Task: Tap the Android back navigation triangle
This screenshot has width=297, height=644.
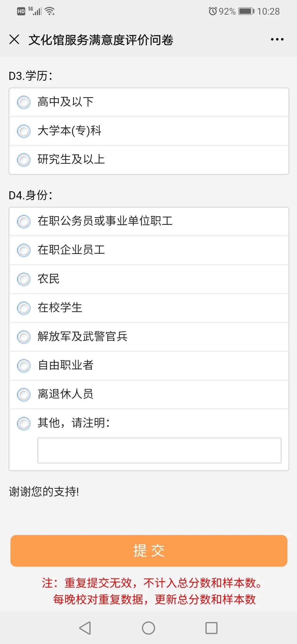Action: pos(85,628)
